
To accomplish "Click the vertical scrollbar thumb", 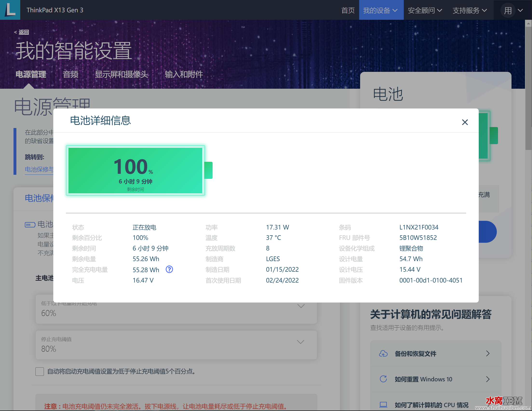I will (528, 88).
